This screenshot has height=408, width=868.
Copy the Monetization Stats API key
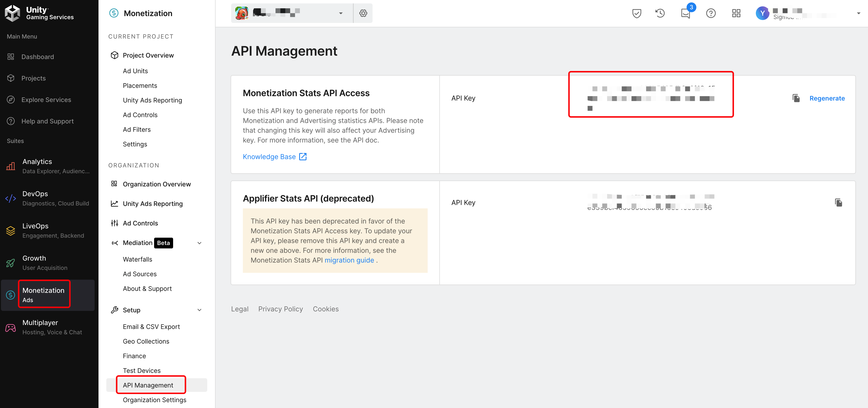coord(796,98)
